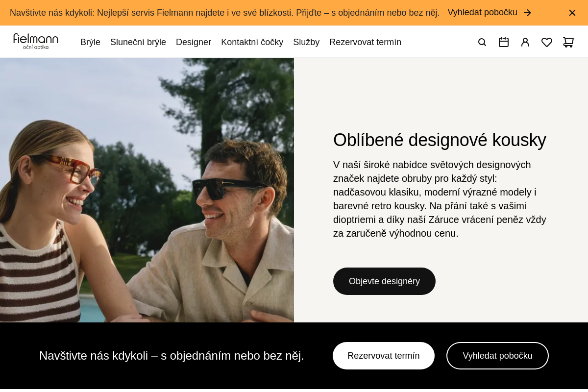Click the white Rezervovat termín button
The image size is (588, 392).
coord(384,356)
